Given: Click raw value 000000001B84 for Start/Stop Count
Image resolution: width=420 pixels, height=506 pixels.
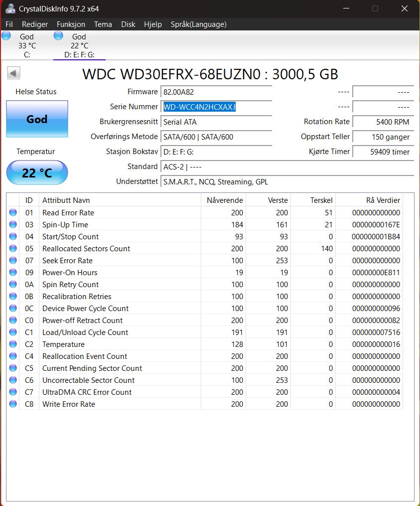Looking at the screenshot, I should tap(376, 236).
